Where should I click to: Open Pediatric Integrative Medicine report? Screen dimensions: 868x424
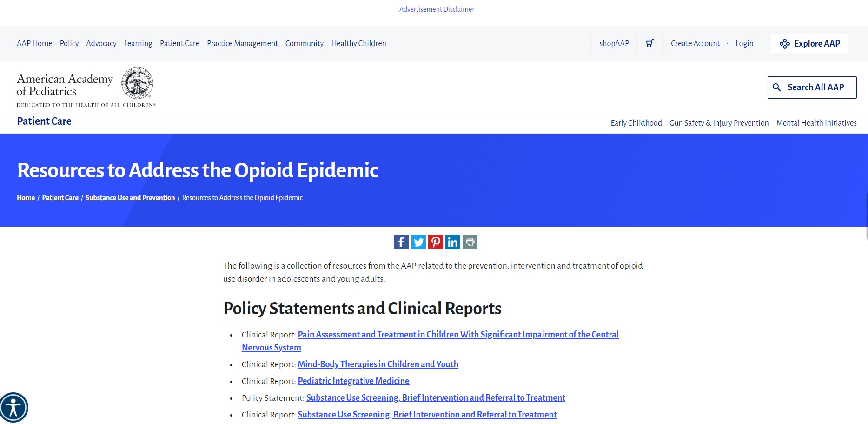353,381
